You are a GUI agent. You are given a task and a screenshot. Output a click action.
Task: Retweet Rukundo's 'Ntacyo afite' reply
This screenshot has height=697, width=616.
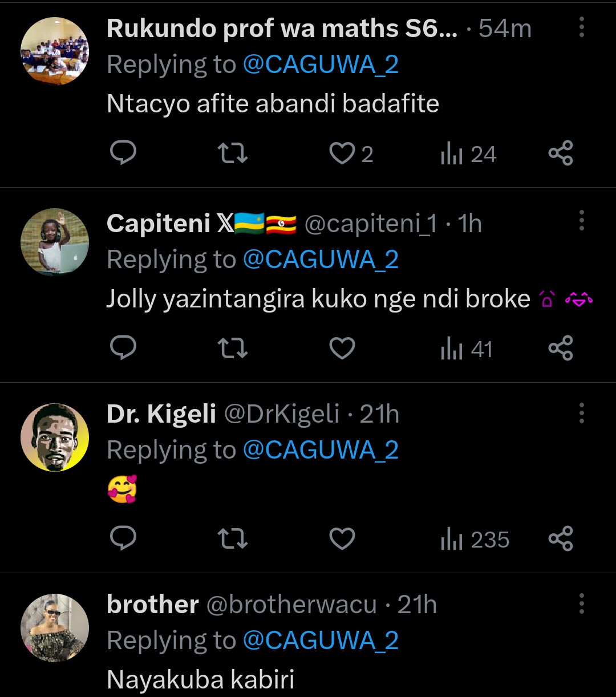click(233, 153)
